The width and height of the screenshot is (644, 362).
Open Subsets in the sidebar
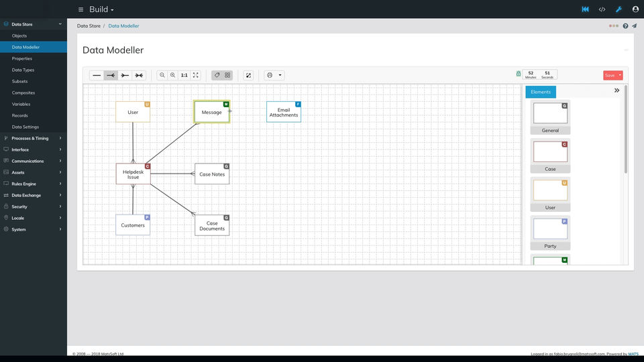coord(34,81)
